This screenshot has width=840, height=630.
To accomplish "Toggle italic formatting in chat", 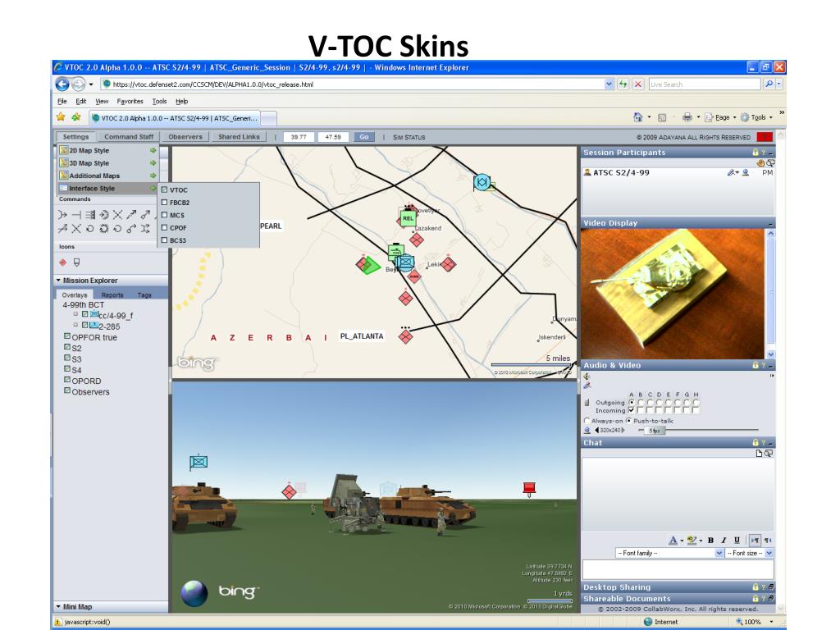I will tap(724, 540).
